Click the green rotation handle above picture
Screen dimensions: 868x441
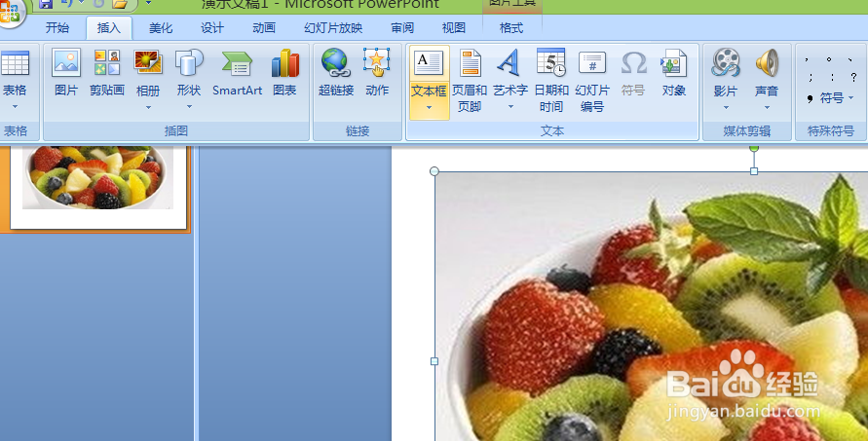[754, 148]
